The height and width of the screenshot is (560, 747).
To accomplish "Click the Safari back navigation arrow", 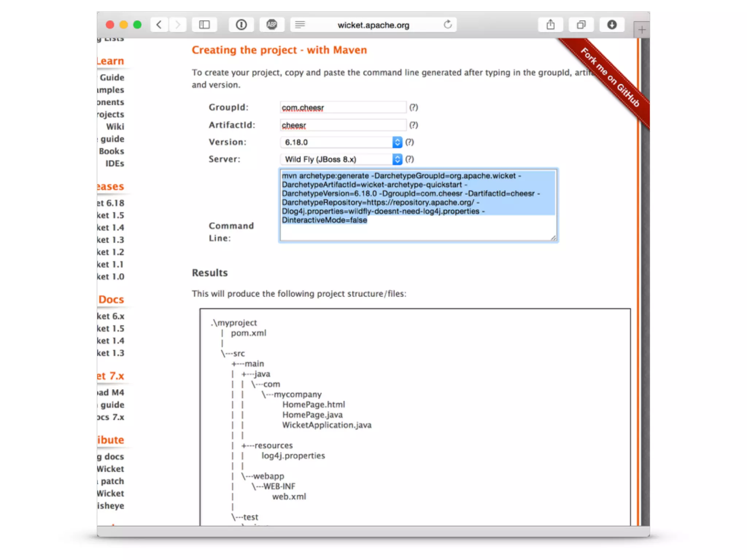I will pos(159,25).
